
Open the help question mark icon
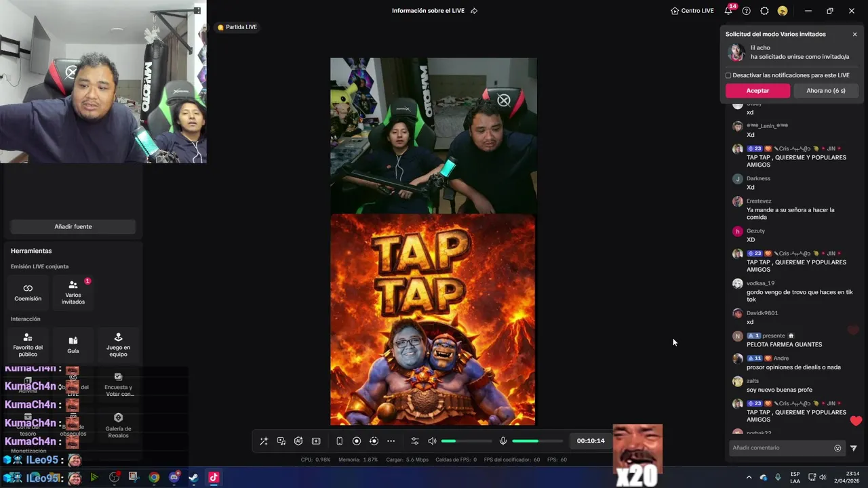click(747, 11)
